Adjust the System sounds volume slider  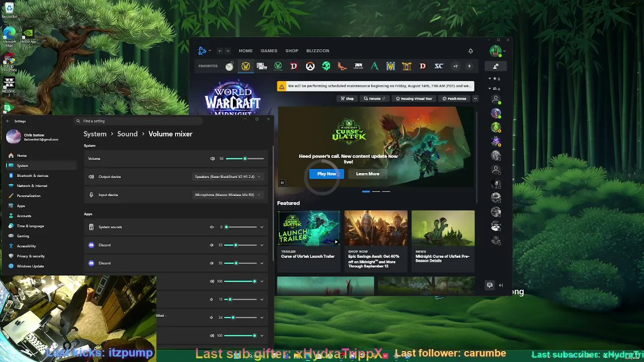(241, 227)
